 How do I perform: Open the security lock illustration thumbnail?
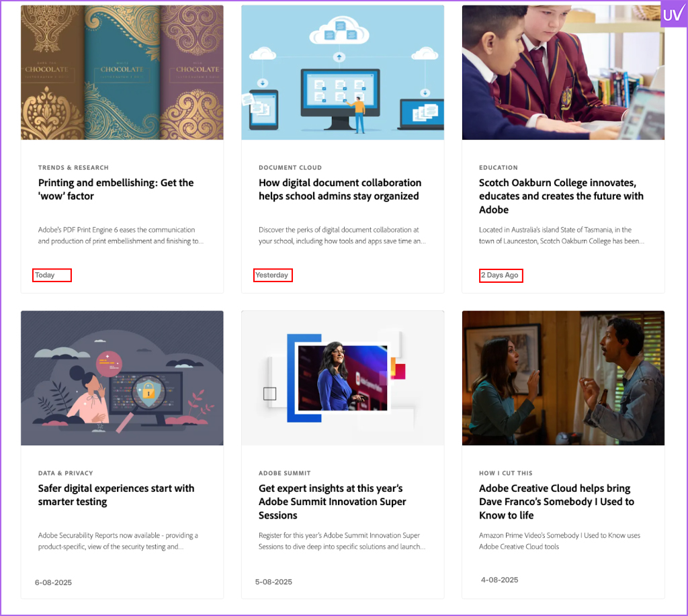pyautogui.click(x=122, y=378)
